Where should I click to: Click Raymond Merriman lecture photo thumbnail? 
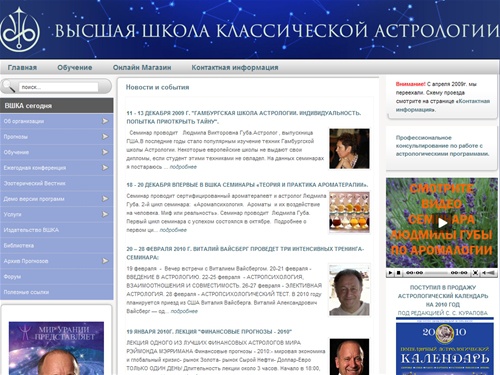pos(349,357)
